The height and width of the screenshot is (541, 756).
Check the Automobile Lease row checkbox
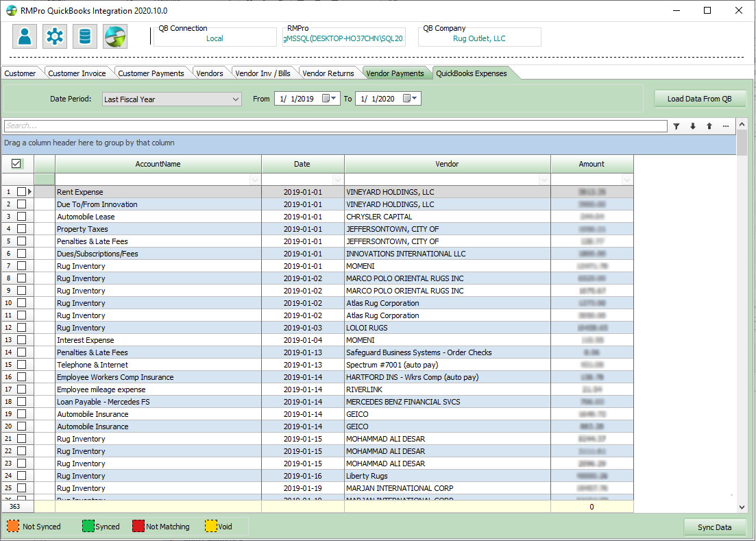pyautogui.click(x=22, y=217)
